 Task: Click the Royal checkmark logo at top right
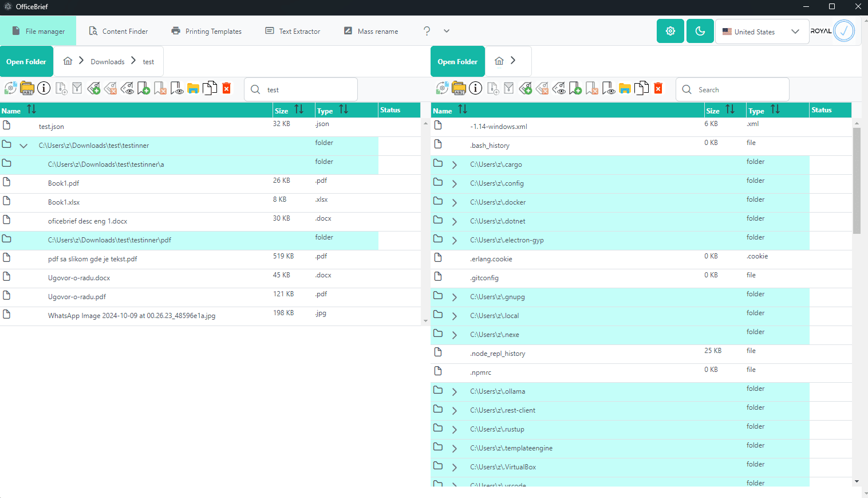844,31
